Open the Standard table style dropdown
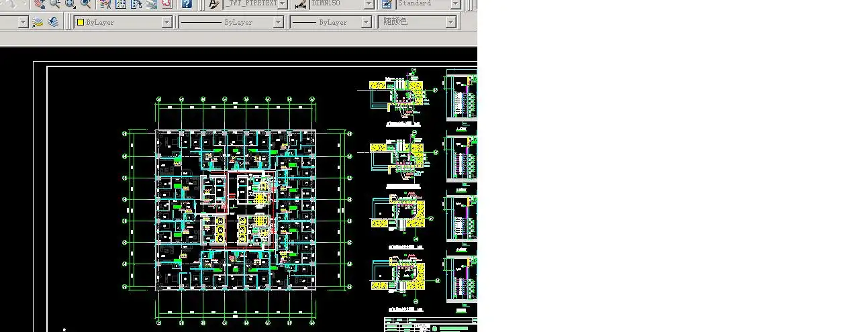Image resolution: width=868 pixels, height=332 pixels. pyautogui.click(x=455, y=4)
